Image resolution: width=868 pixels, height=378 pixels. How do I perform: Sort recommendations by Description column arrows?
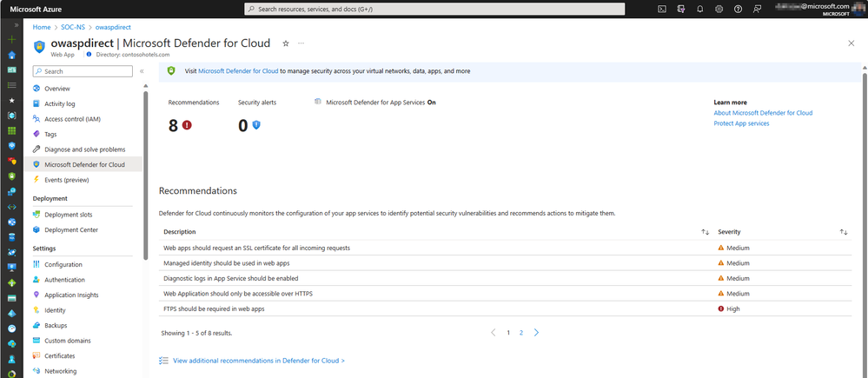coord(706,232)
